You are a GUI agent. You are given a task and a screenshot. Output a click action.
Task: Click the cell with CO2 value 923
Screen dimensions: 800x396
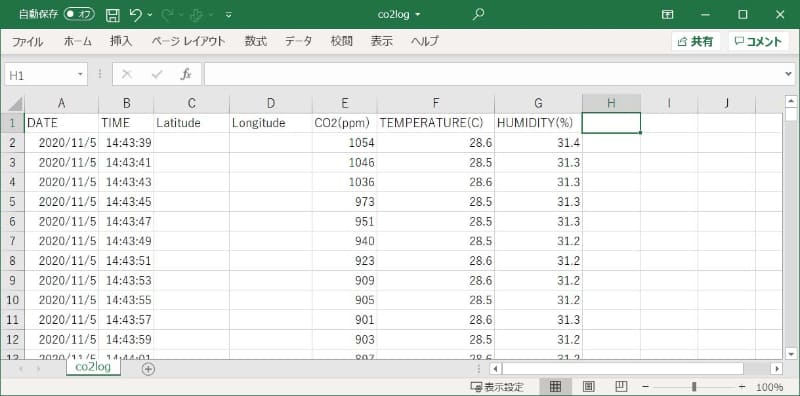(x=345, y=261)
